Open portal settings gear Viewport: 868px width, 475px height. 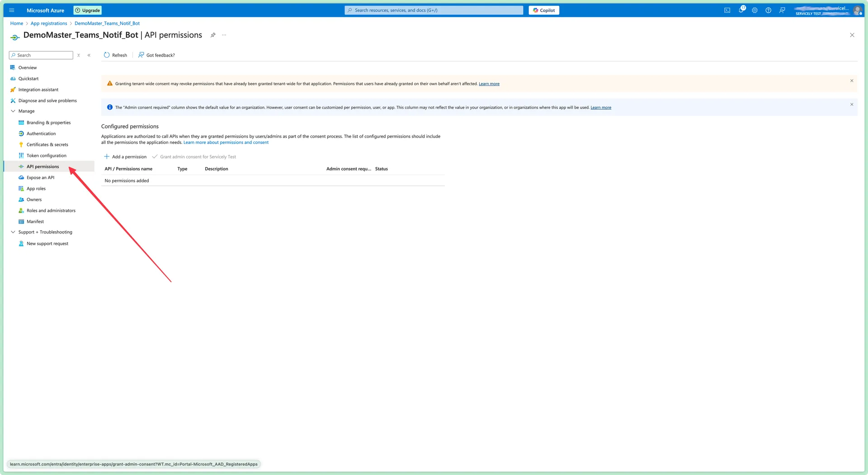point(755,10)
